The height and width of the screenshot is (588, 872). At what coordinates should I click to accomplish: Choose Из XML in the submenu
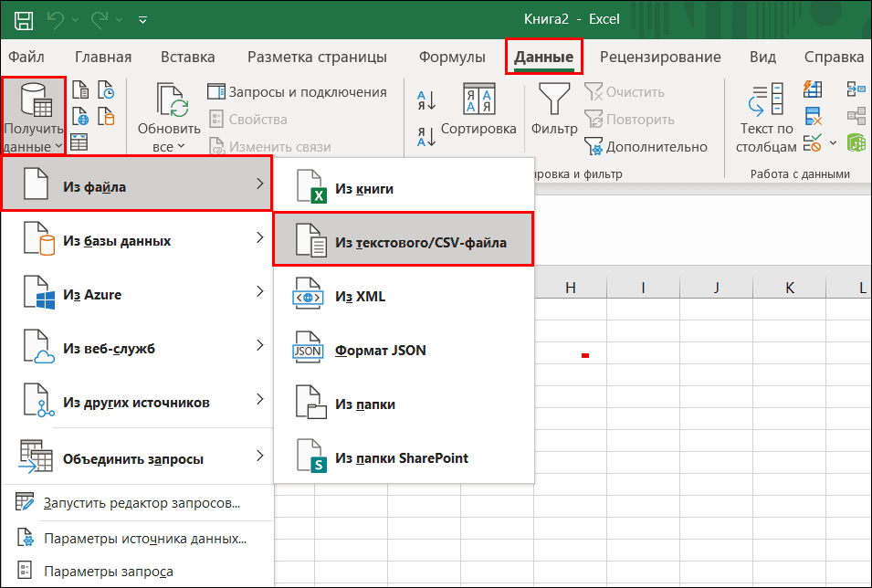coord(404,294)
